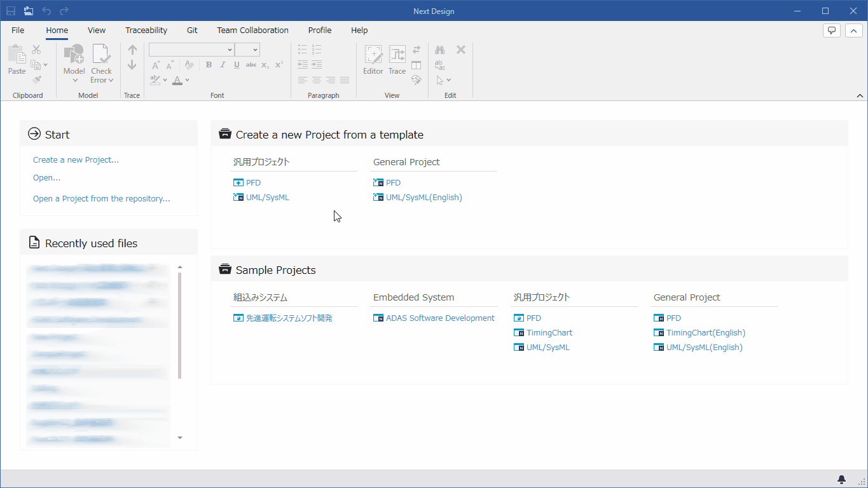Toggle Center align paragraph
The height and width of the screenshot is (488, 868).
tap(316, 80)
